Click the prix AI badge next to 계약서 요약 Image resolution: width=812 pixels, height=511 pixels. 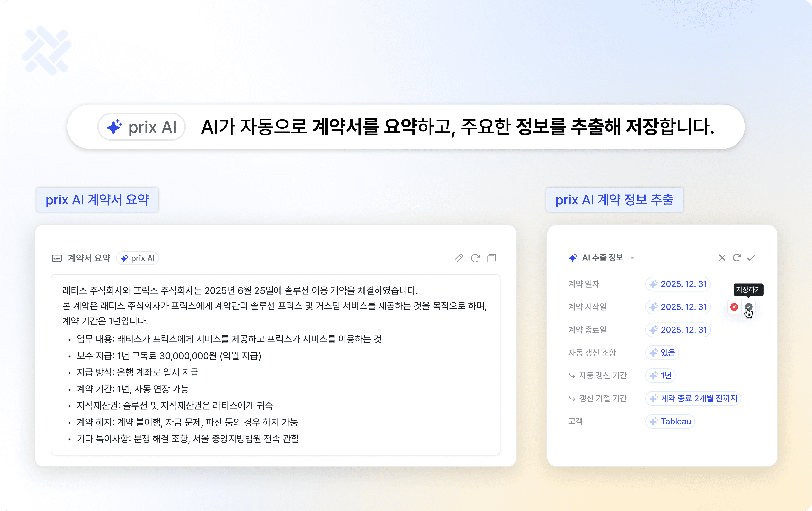pyautogui.click(x=138, y=258)
